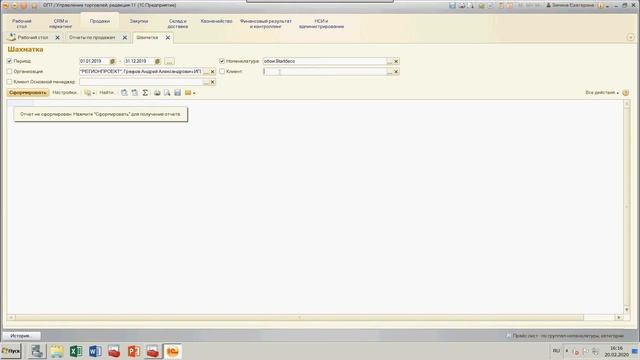640x360 pixels.
Task: Toggle the Клиент checkbox
Action: point(222,71)
